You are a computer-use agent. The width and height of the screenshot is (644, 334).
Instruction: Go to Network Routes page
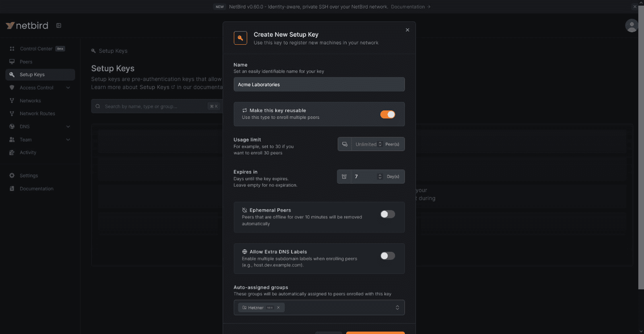pyautogui.click(x=37, y=114)
